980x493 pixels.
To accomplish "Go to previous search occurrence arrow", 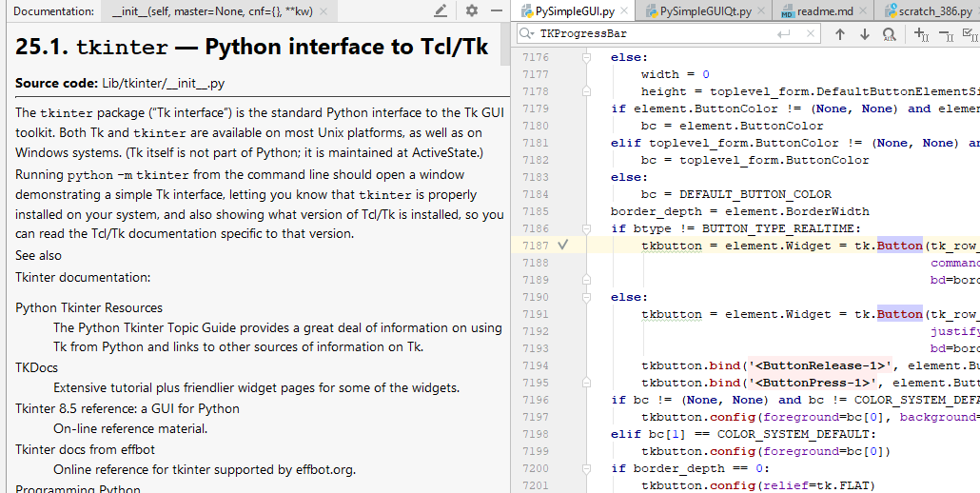I will 840,34.
